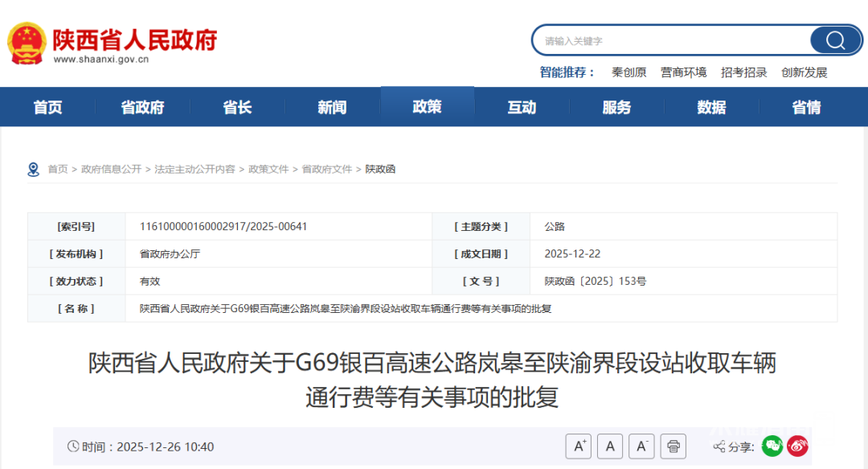Open the 数据 menu item
This screenshot has height=469, width=868.
[x=711, y=106]
